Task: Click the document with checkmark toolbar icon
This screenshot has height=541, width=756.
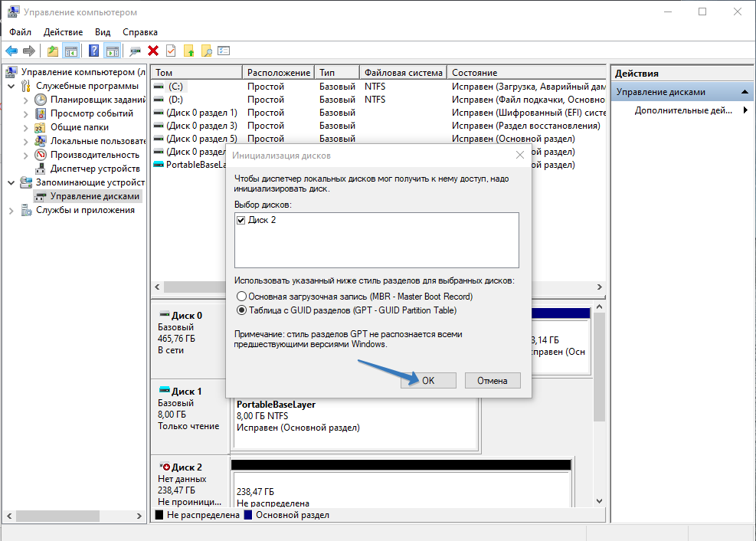Action: (171, 51)
